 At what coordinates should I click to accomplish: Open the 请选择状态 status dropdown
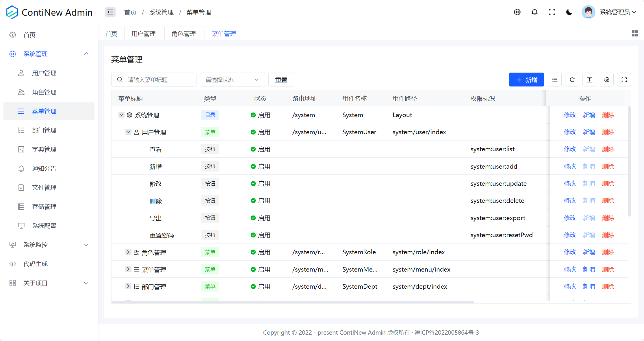point(232,80)
